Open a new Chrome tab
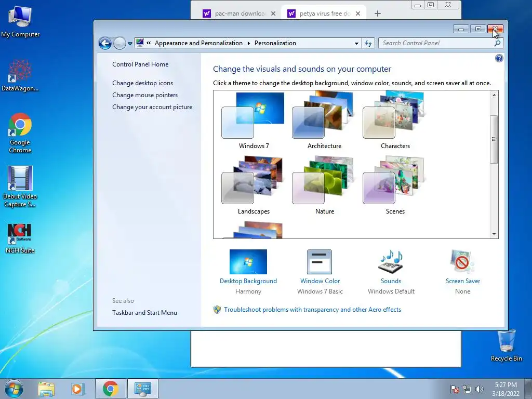The image size is (532, 399). [378, 14]
